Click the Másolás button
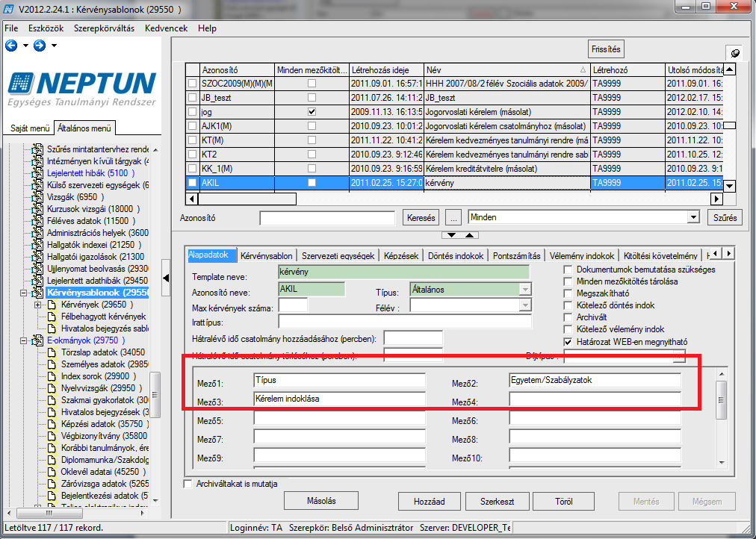Viewport: 756px width, 539px height. (321, 501)
